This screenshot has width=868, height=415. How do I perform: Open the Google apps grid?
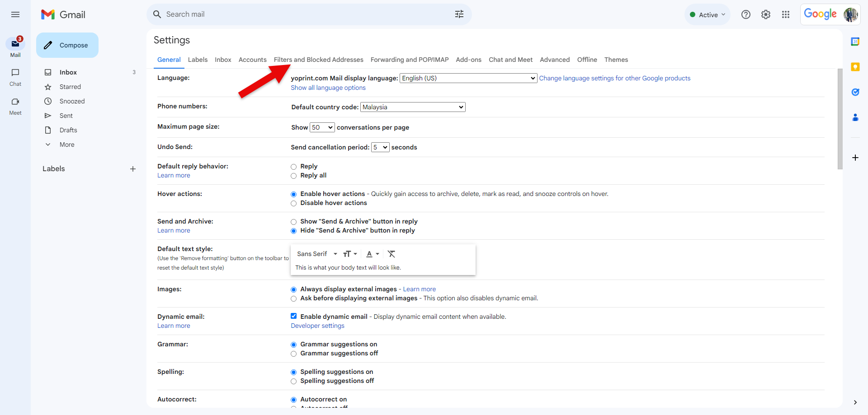[786, 14]
